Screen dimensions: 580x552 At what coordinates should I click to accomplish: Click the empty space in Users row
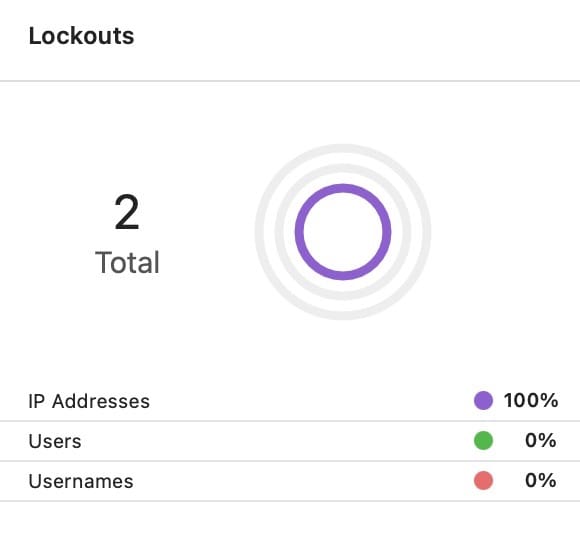point(277,441)
